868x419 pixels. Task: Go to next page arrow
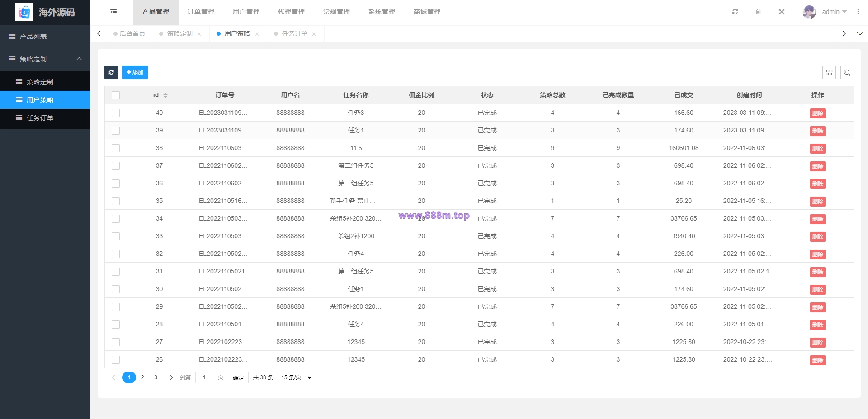point(171,377)
